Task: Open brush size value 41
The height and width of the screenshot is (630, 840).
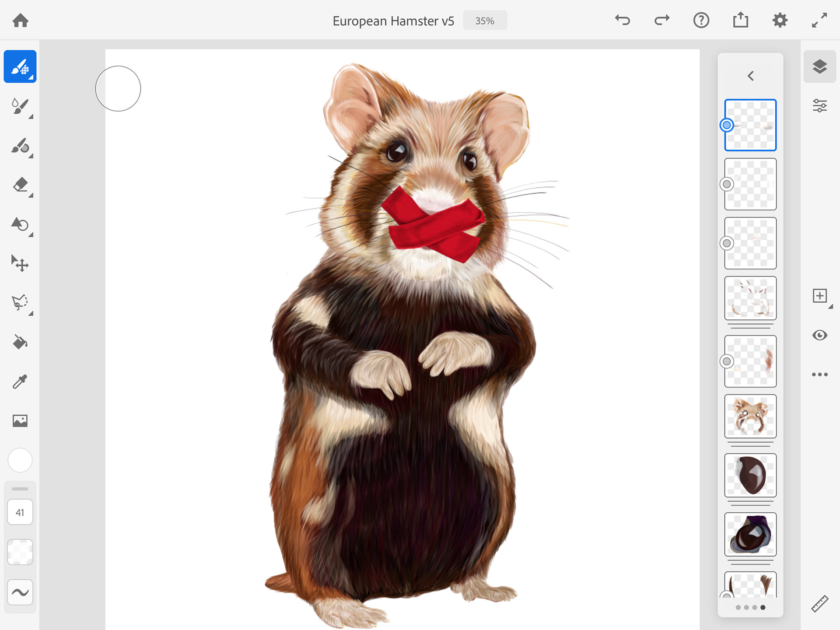Action: [20, 512]
